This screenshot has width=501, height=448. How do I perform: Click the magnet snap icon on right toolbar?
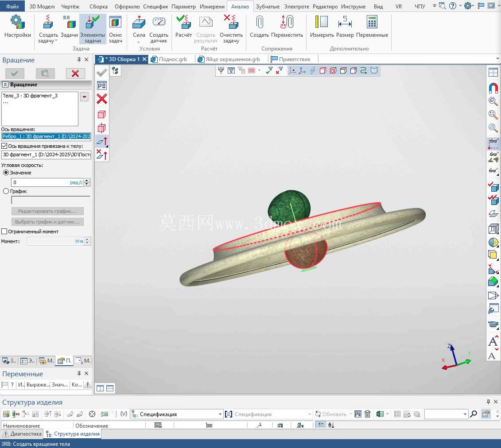click(x=493, y=88)
